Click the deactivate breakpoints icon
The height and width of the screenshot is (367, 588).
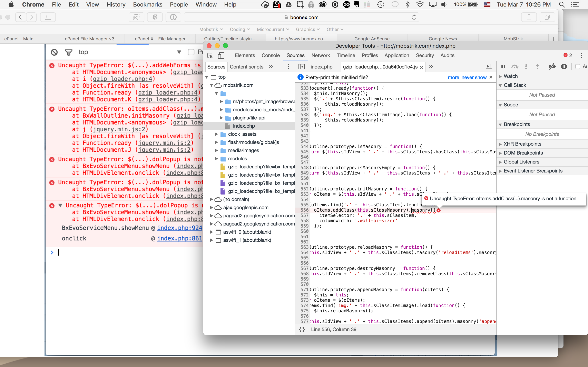pos(552,66)
